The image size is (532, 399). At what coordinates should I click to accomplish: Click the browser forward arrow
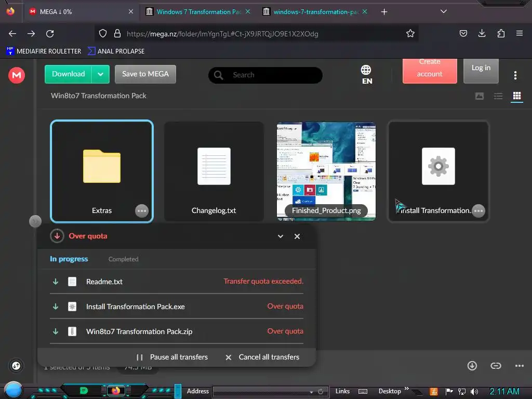[31, 34]
